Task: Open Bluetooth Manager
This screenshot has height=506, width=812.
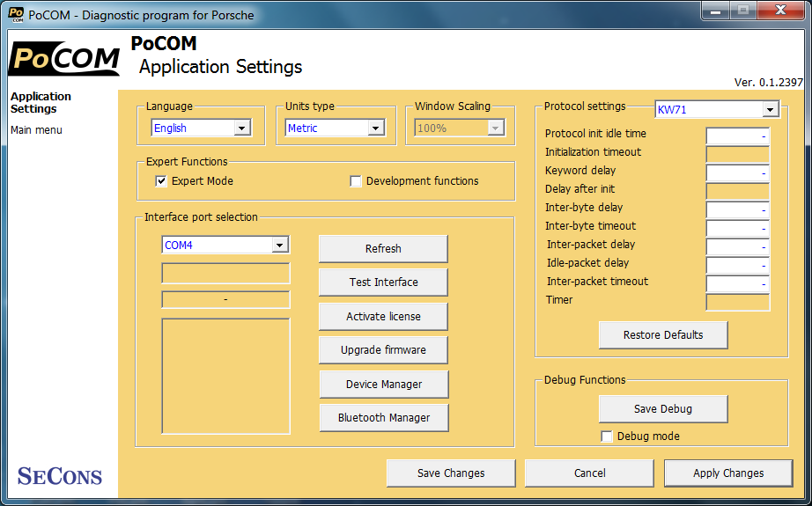Action: pos(384,417)
